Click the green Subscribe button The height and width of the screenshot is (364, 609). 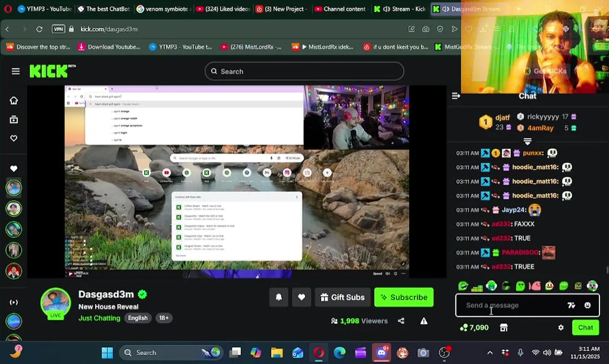[404, 297]
